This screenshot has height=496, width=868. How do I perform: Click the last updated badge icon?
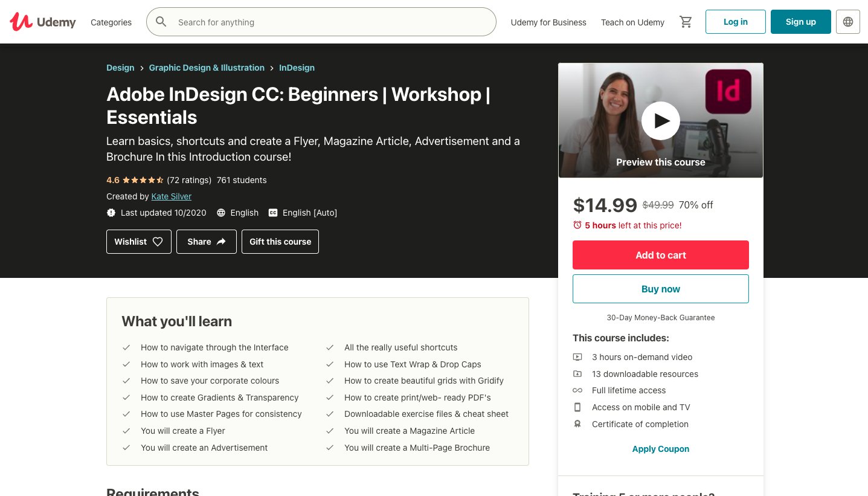111,213
